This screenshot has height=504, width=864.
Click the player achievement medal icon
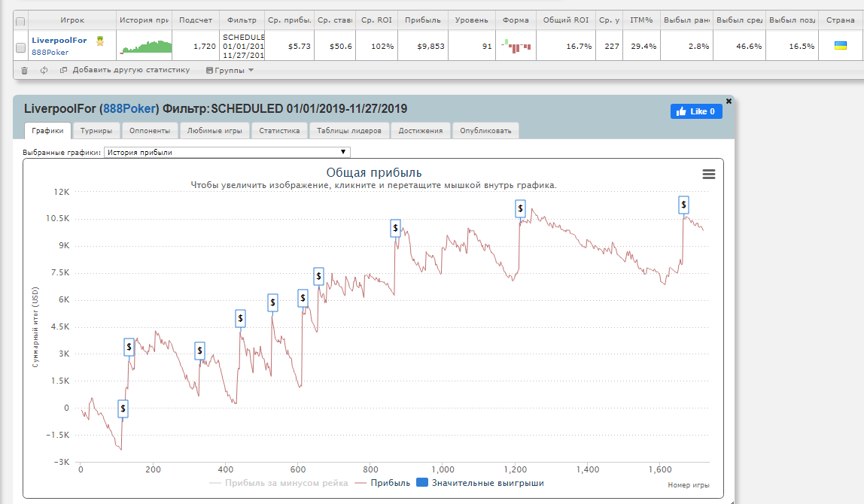(x=100, y=41)
